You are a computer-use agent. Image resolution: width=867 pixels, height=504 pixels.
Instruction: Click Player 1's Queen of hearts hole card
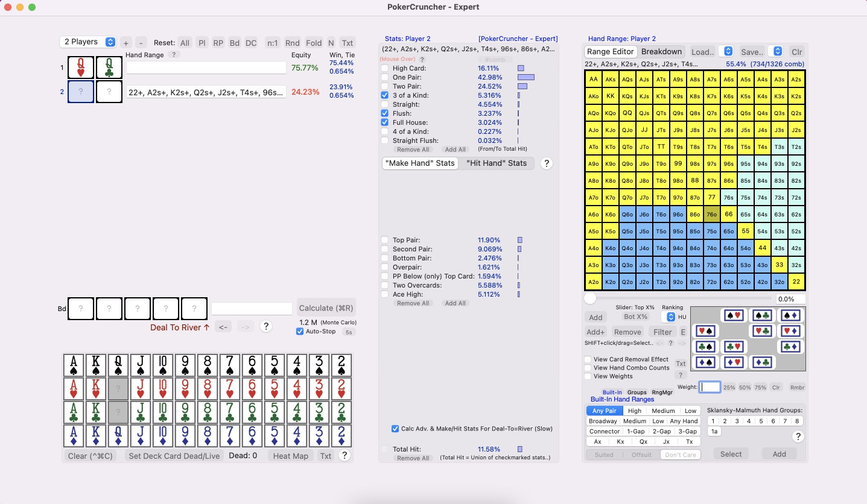[81, 68]
